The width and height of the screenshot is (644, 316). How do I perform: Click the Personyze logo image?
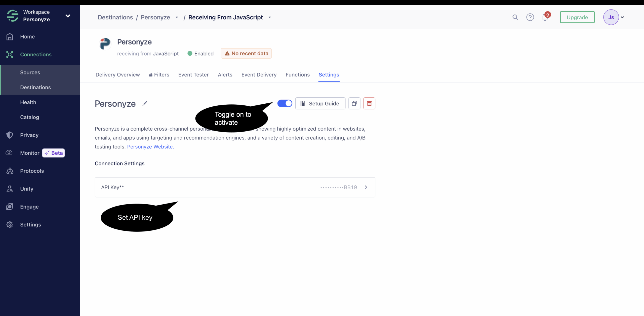coord(105,44)
